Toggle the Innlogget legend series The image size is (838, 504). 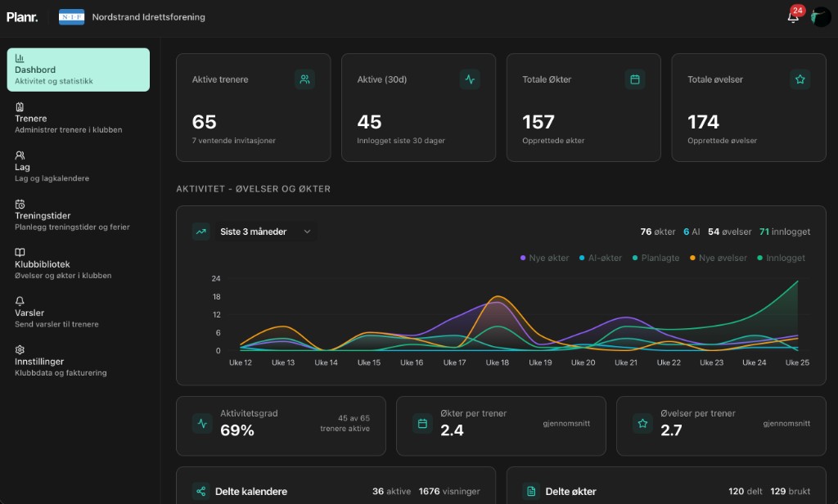pyautogui.click(x=782, y=258)
